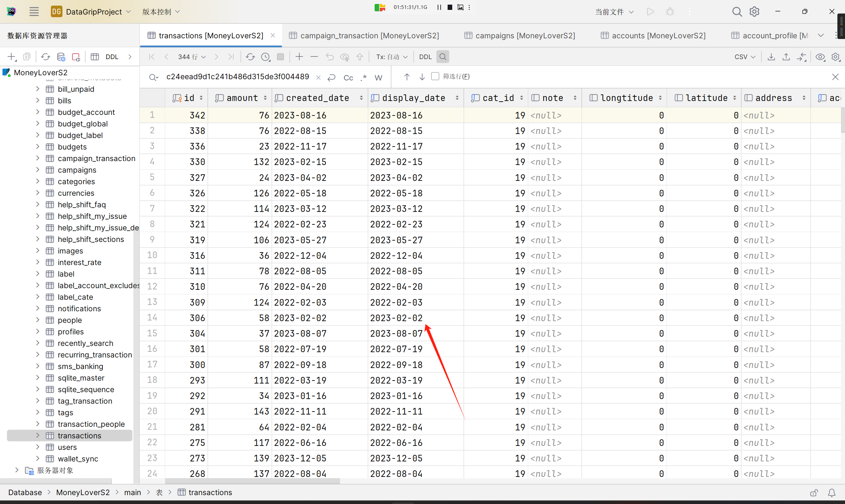Expand the users table tree node
845x504 pixels.
(38, 447)
